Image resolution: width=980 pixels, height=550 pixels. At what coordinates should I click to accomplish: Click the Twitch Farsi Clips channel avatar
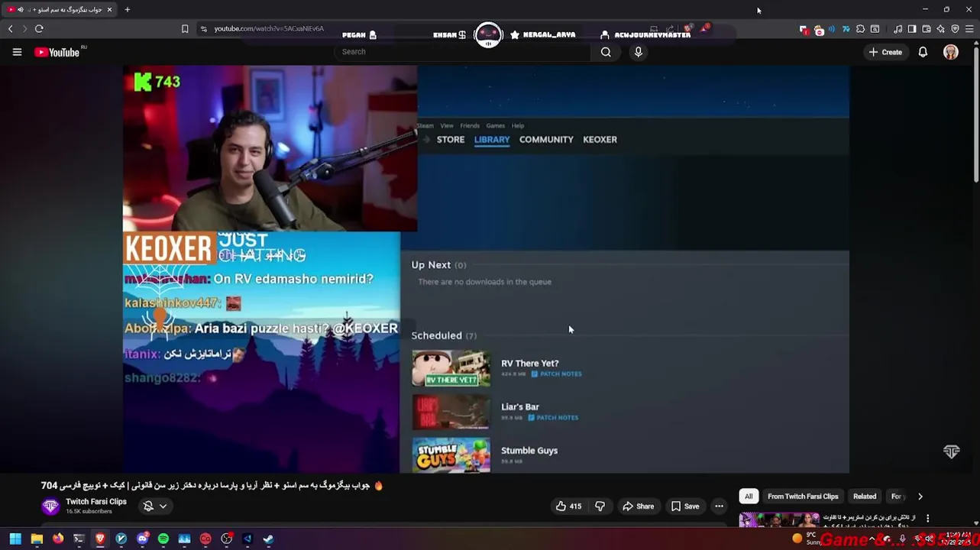50,506
